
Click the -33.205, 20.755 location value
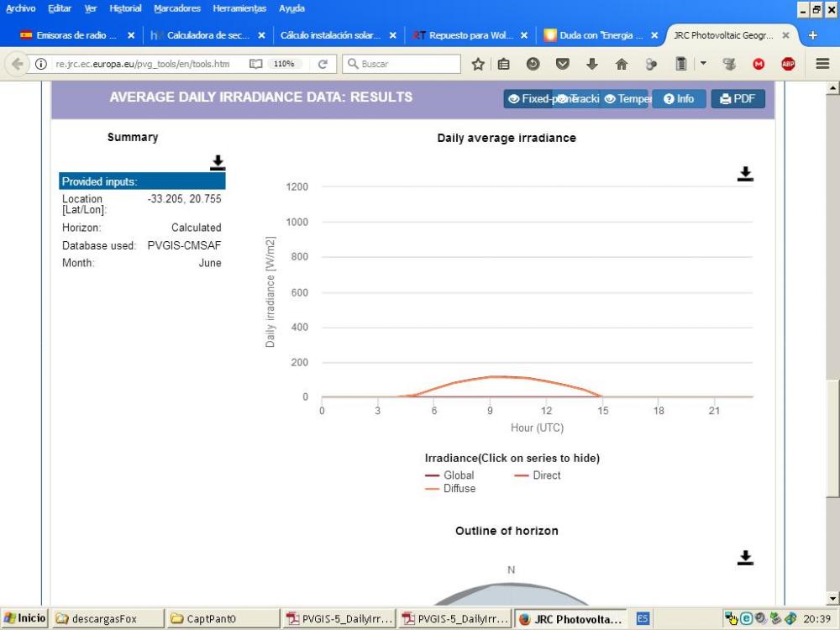click(x=184, y=199)
